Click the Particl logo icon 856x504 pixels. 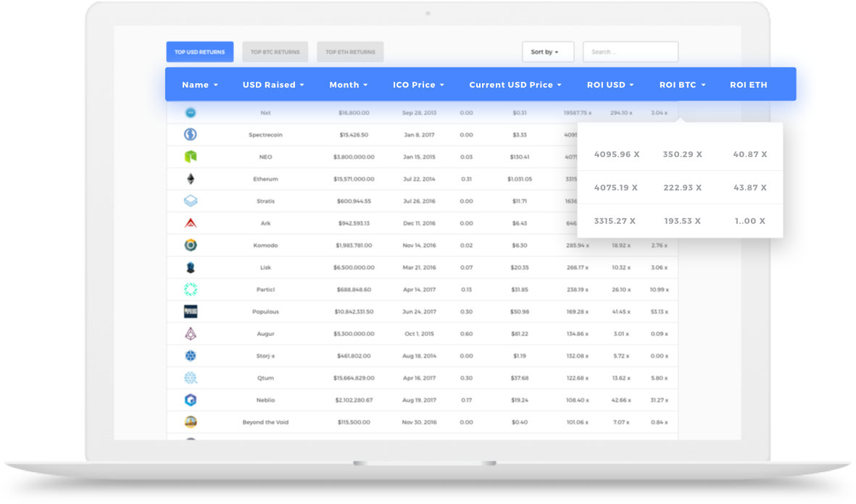191,290
